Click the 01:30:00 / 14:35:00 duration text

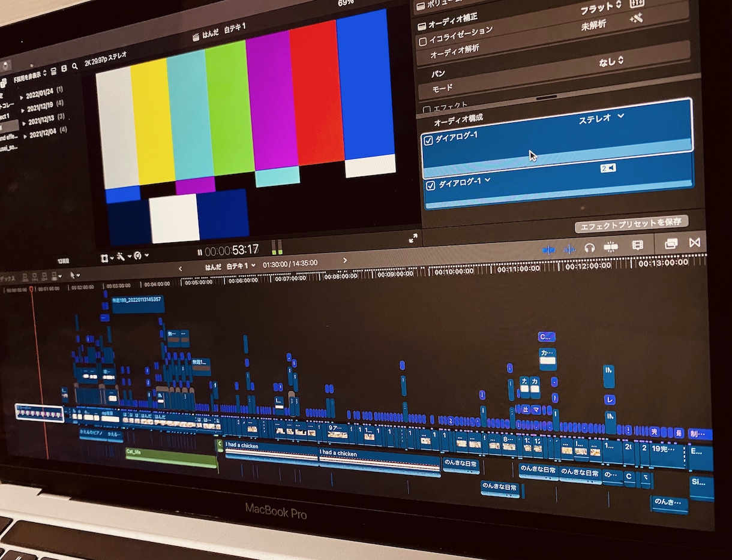click(x=290, y=263)
